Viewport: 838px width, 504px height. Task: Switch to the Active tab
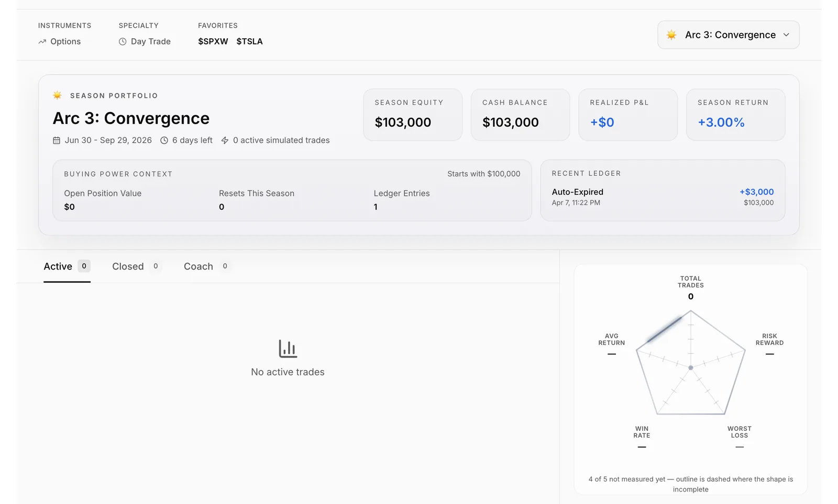pyautogui.click(x=67, y=266)
